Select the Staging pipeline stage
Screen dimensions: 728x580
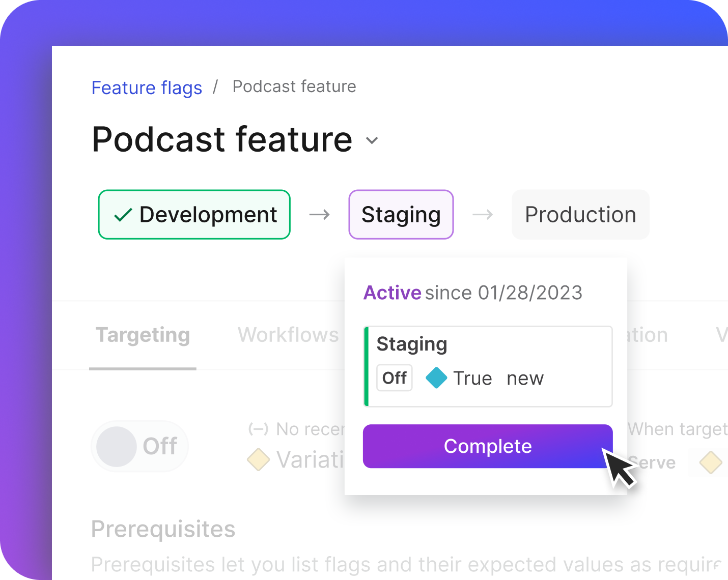[401, 215]
